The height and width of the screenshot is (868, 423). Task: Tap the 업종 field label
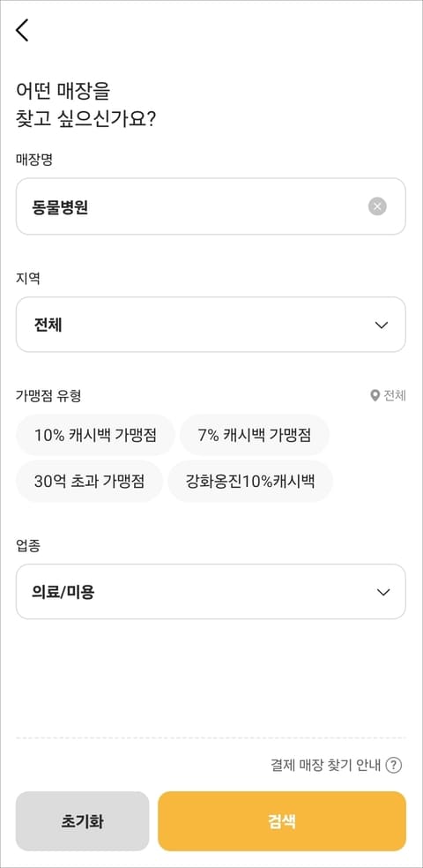[x=28, y=546]
